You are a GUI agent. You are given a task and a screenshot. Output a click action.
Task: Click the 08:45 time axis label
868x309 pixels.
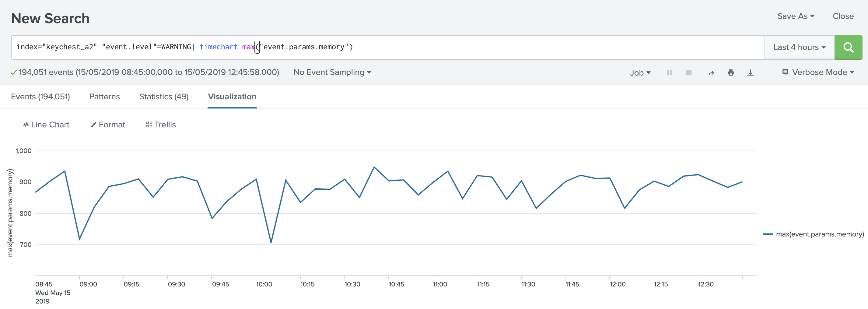[44, 284]
